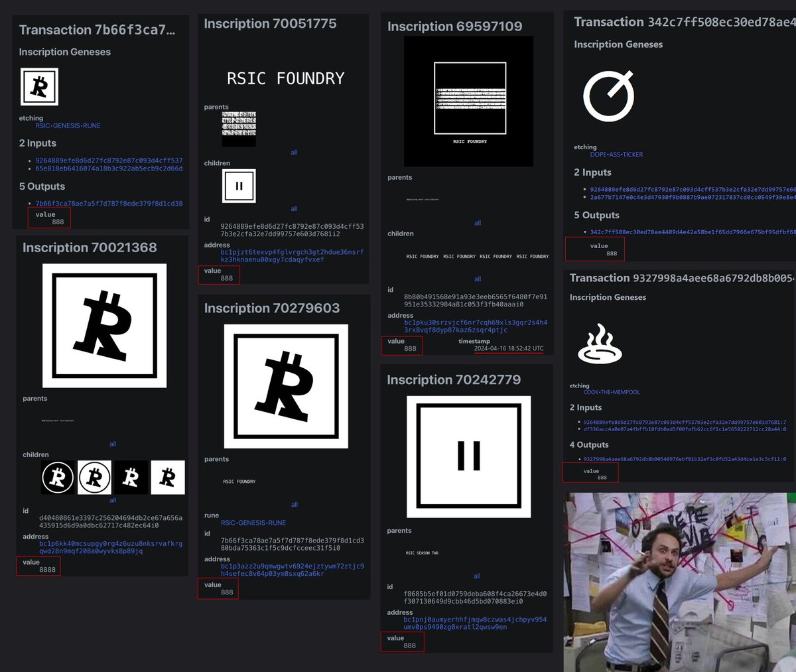
Task: Select value 888 in Inscription 70051775
Action: pos(227,278)
